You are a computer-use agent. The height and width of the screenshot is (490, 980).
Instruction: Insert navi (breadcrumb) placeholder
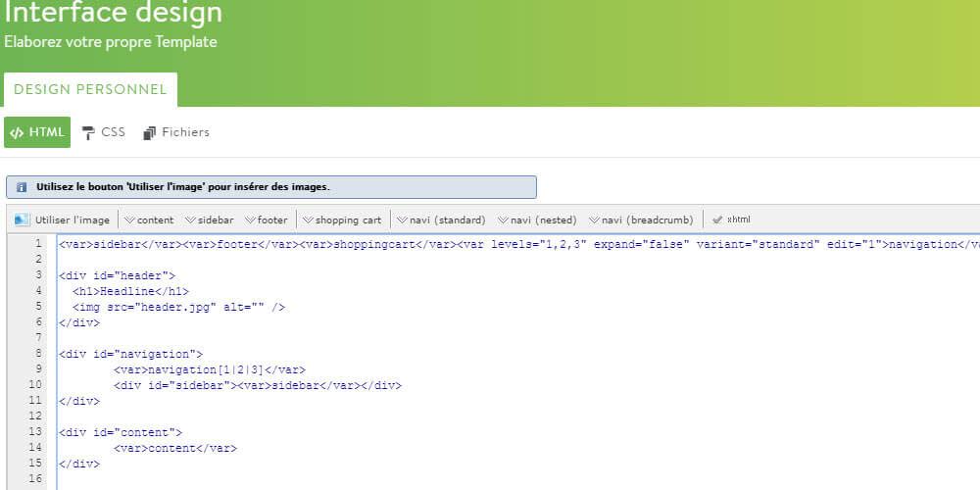pyautogui.click(x=641, y=220)
